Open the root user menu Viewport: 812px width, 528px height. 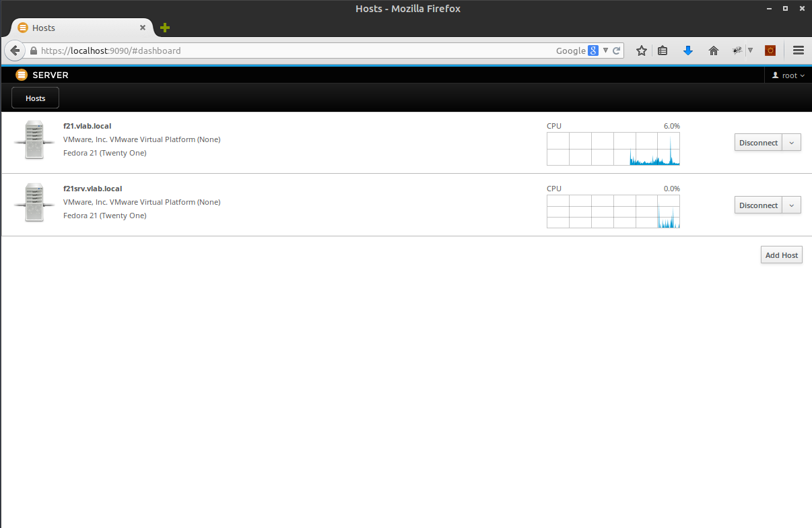coord(788,75)
